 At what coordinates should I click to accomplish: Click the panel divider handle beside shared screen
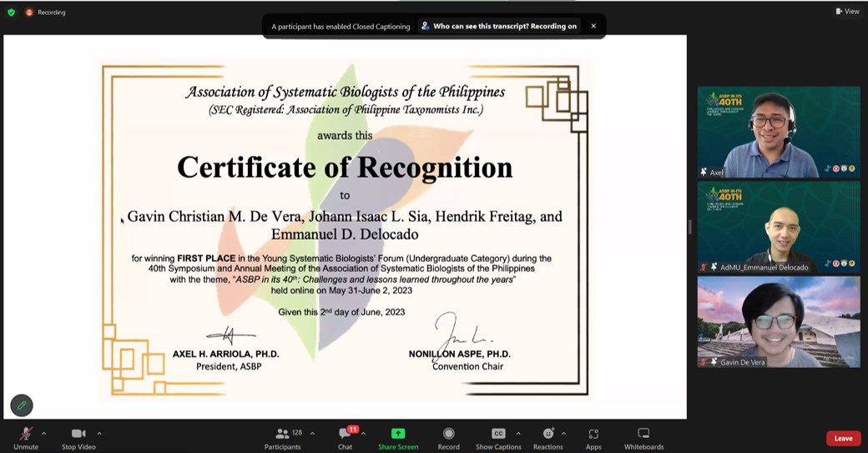(689, 227)
